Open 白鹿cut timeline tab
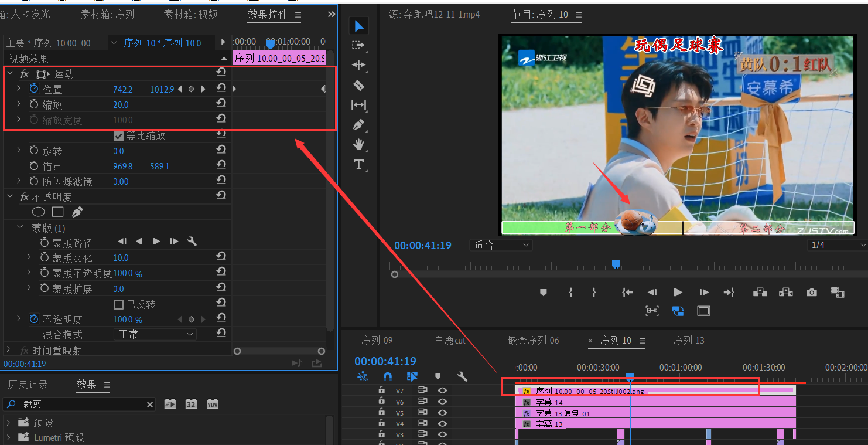Image resolution: width=868 pixels, height=445 pixels. [x=450, y=340]
